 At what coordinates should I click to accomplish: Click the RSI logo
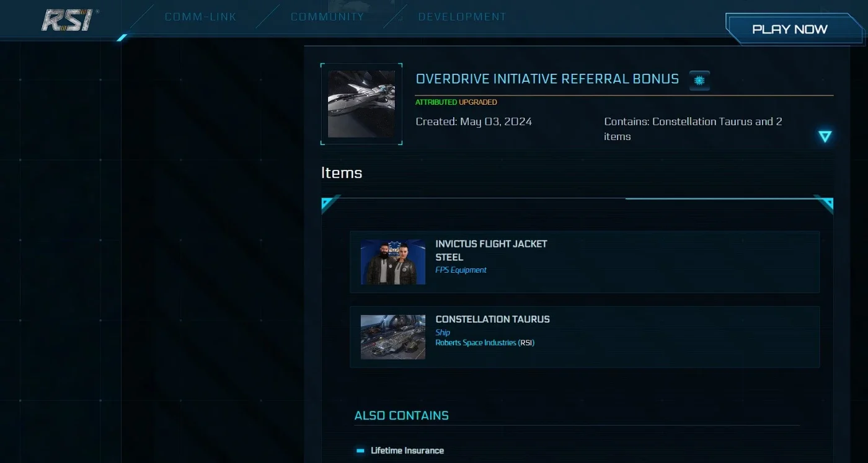pyautogui.click(x=69, y=19)
